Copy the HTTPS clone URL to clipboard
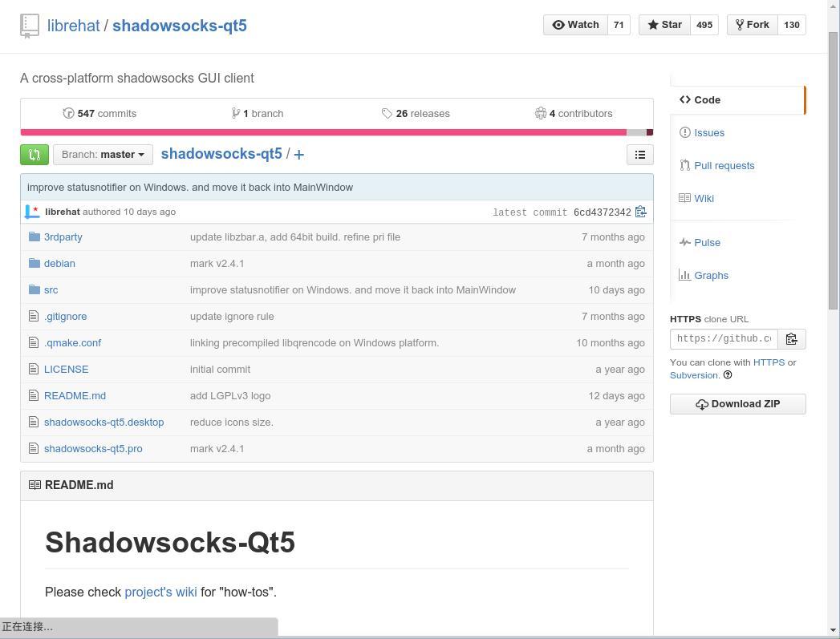840x639 pixels. [791, 339]
